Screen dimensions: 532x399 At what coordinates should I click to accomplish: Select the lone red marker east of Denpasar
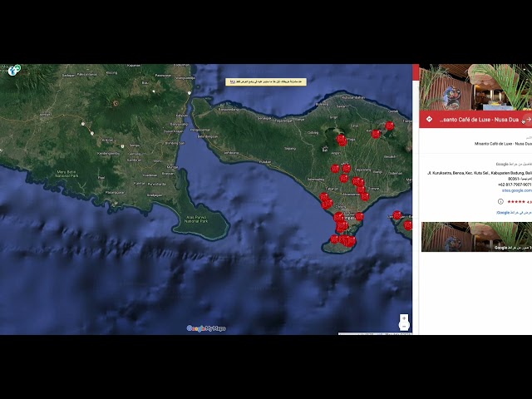coord(359,216)
